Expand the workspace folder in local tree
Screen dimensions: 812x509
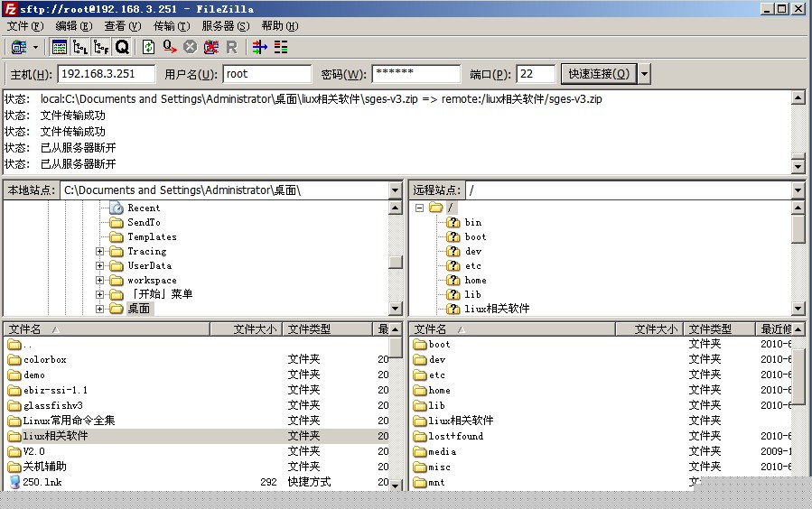pos(99,281)
